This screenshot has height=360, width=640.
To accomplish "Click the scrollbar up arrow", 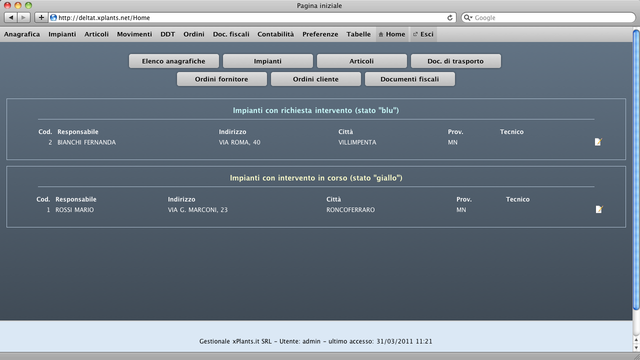I will pyautogui.click(x=636, y=340).
